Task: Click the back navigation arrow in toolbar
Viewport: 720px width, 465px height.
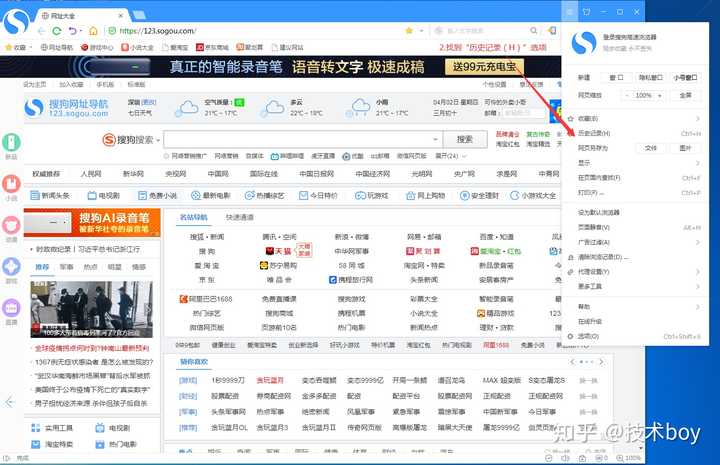Action: tap(41, 31)
